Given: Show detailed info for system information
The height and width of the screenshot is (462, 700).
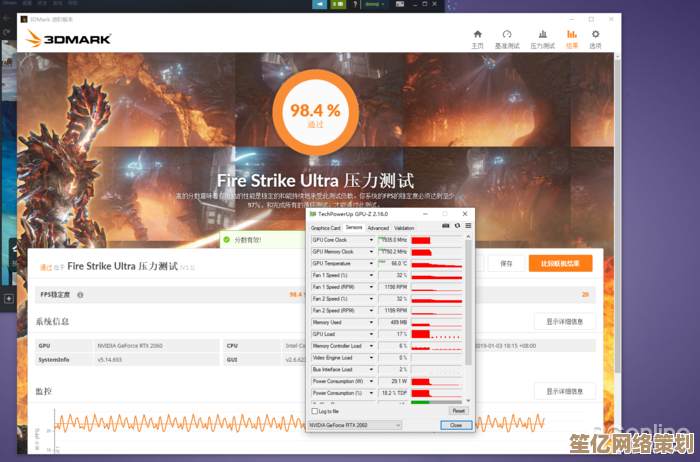Looking at the screenshot, I should click(565, 321).
